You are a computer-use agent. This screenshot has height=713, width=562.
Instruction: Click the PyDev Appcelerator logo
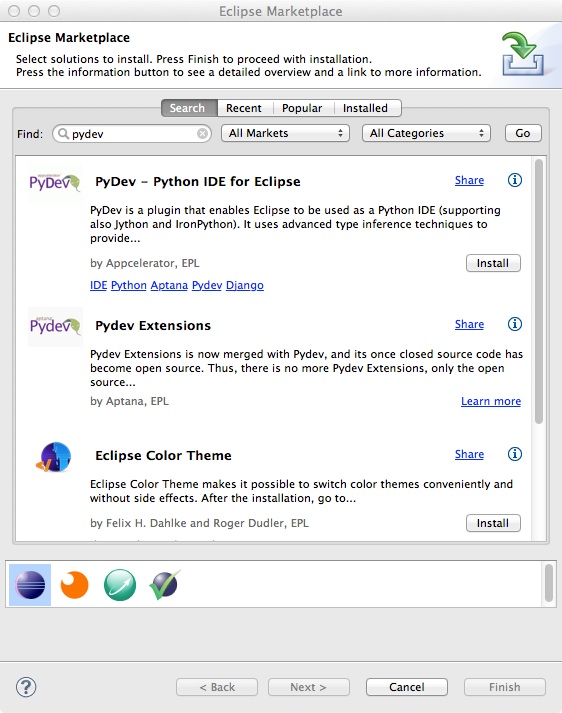click(x=55, y=182)
